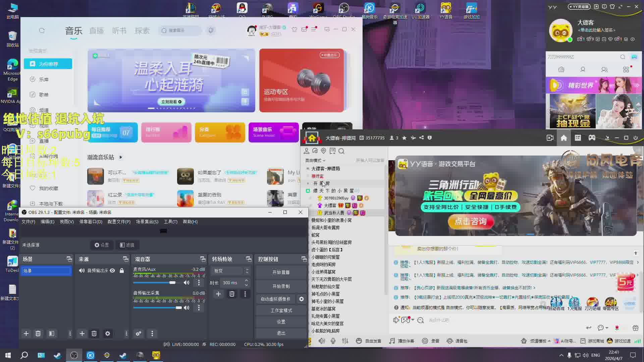This screenshot has width=644, height=362.
Task: Open the game controller icon in YY header
Action: (x=592, y=138)
